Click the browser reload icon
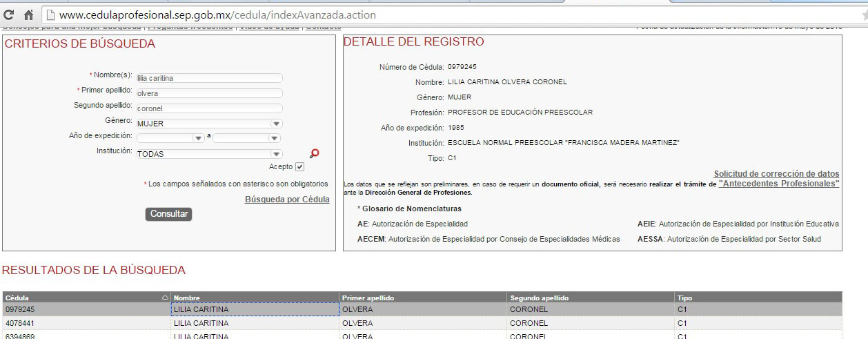Viewport: 868px width, 339px height. (x=10, y=14)
